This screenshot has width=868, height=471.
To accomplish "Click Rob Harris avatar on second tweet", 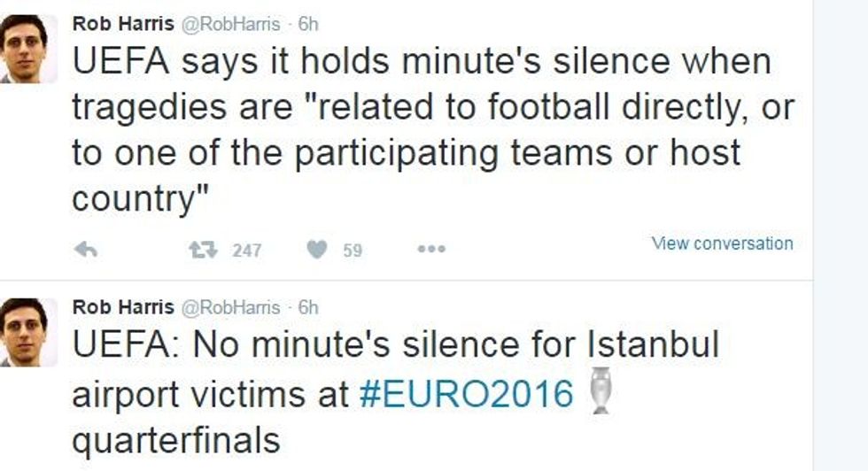I will [x=23, y=332].
